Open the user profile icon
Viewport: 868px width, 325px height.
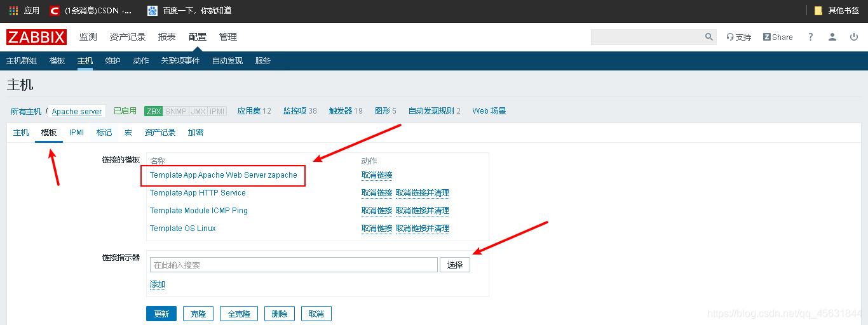click(832, 37)
